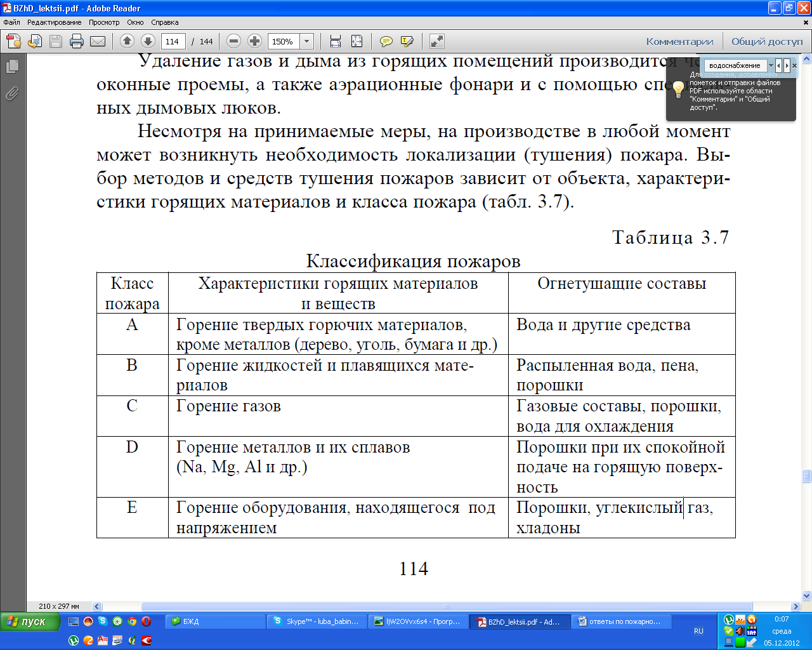Image resolution: width=812 pixels, height=650 pixels.
Task: Click the horizontal scrollbar thumb
Action: (447, 606)
